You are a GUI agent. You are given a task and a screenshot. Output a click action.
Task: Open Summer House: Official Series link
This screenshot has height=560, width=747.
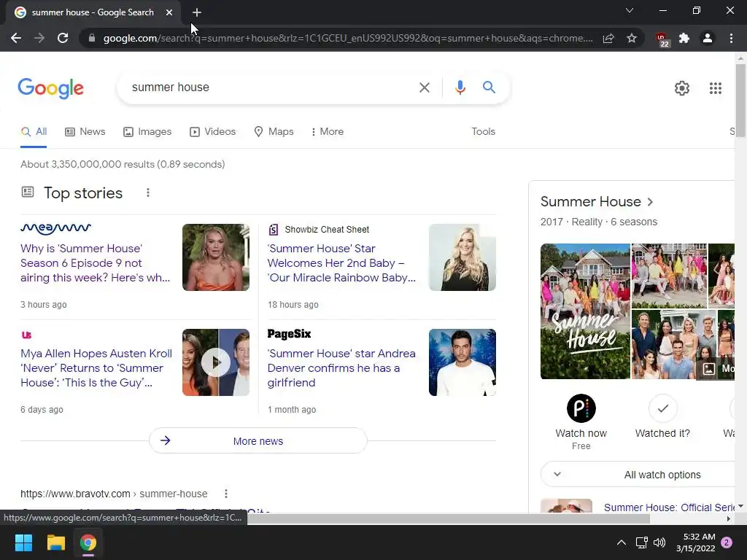(670, 507)
